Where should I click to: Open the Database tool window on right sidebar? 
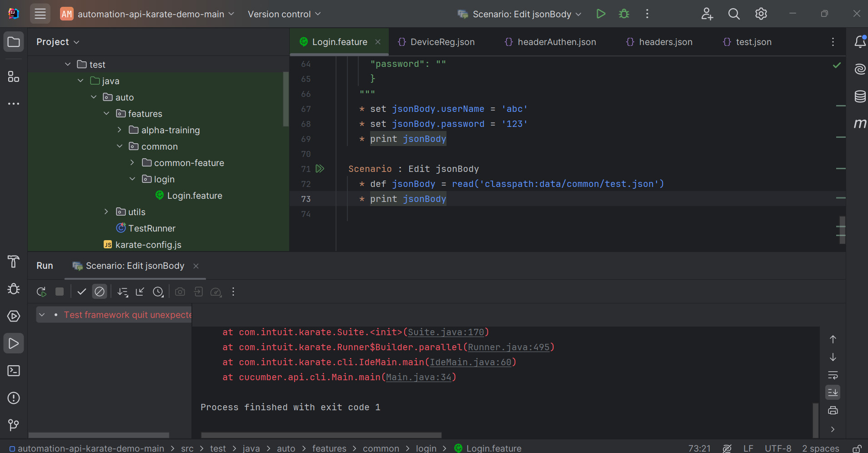pyautogui.click(x=859, y=96)
